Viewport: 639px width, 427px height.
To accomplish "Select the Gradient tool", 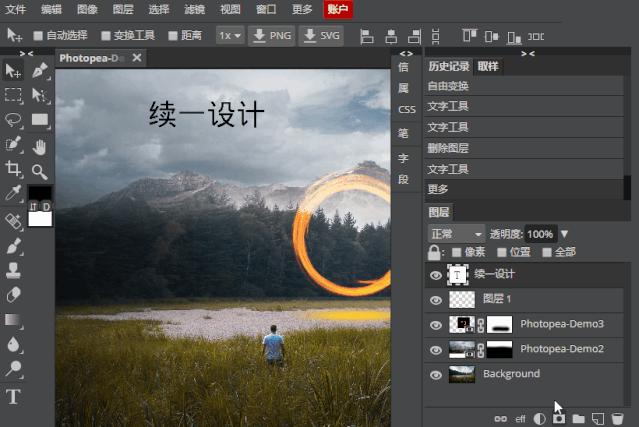I will (x=13, y=320).
